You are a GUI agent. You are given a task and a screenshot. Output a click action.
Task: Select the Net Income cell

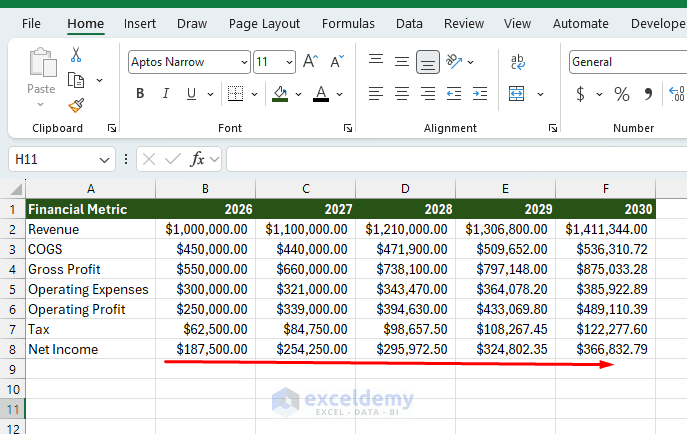90,349
